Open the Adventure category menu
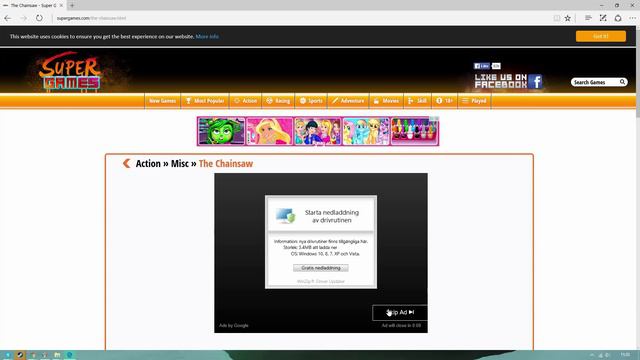Image resolution: width=640 pixels, height=360 pixels. 348,101
